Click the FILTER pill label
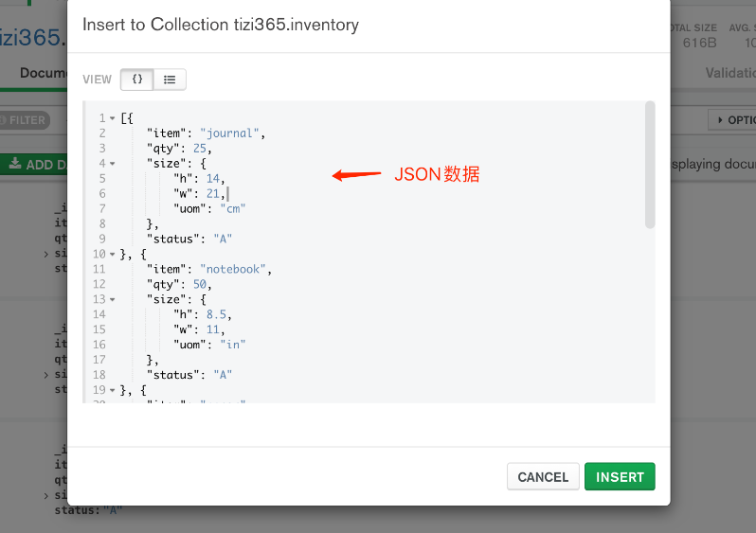 click(x=27, y=120)
